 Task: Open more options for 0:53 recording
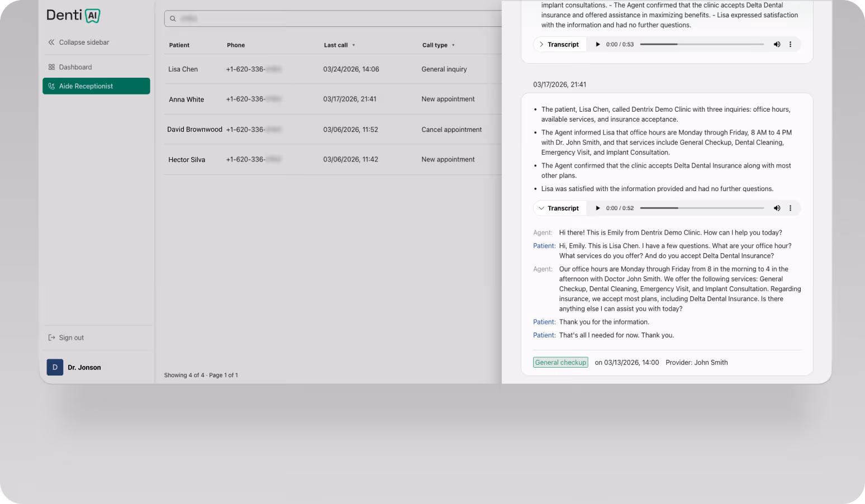pos(790,45)
